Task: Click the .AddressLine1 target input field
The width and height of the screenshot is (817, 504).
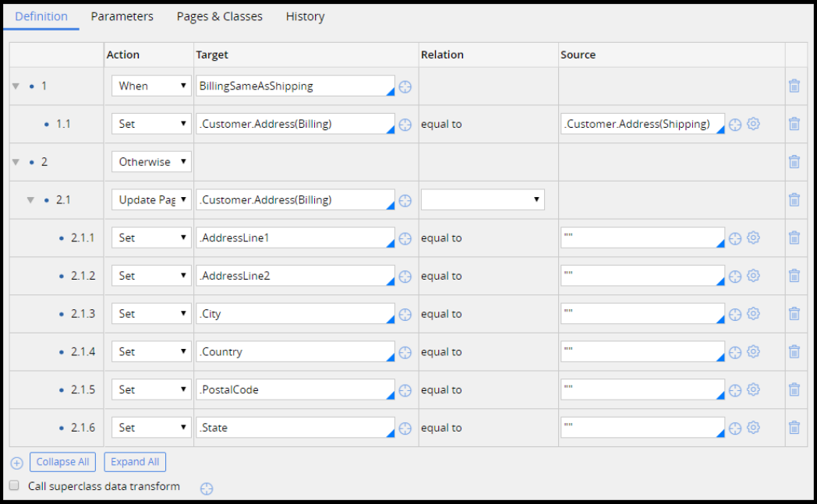Action: click(x=293, y=238)
